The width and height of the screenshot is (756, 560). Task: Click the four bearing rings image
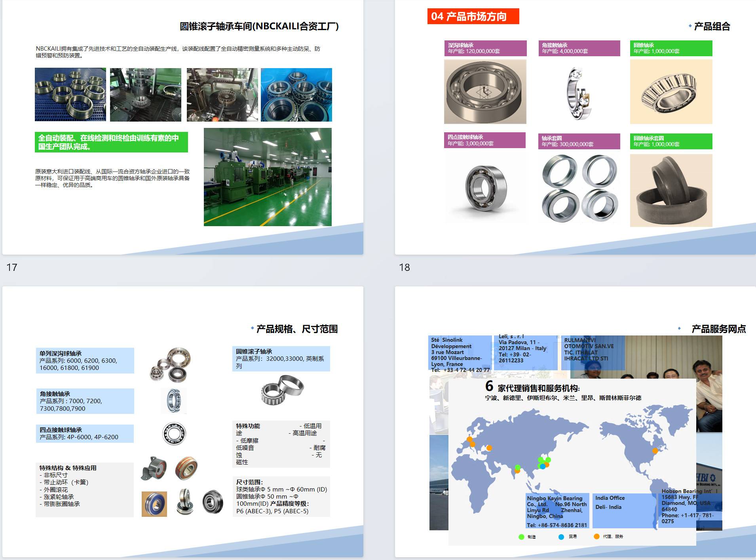pyautogui.click(x=580, y=189)
